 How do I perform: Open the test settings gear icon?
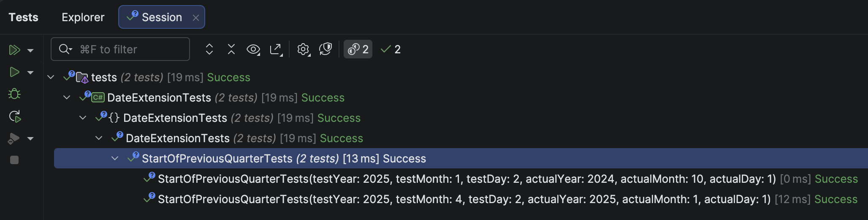tap(303, 49)
